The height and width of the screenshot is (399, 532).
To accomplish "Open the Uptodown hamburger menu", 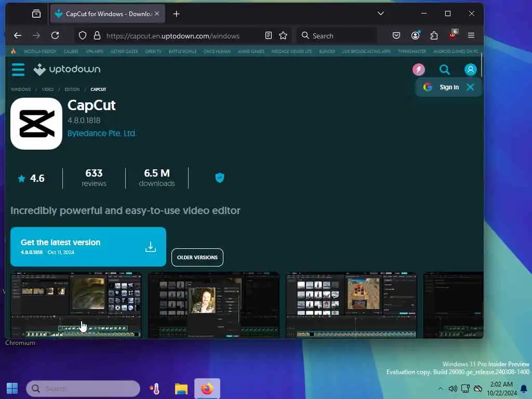I will pyautogui.click(x=18, y=70).
